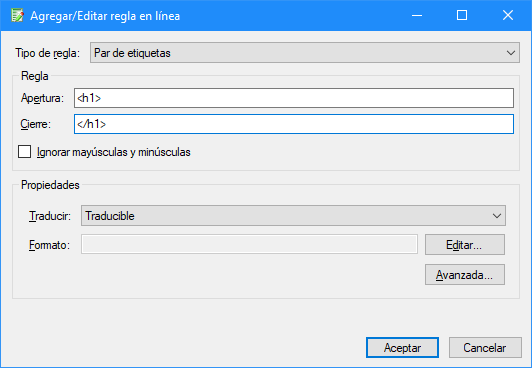Click the Formato label
Screen dimensions: 532x368
coord(50,245)
